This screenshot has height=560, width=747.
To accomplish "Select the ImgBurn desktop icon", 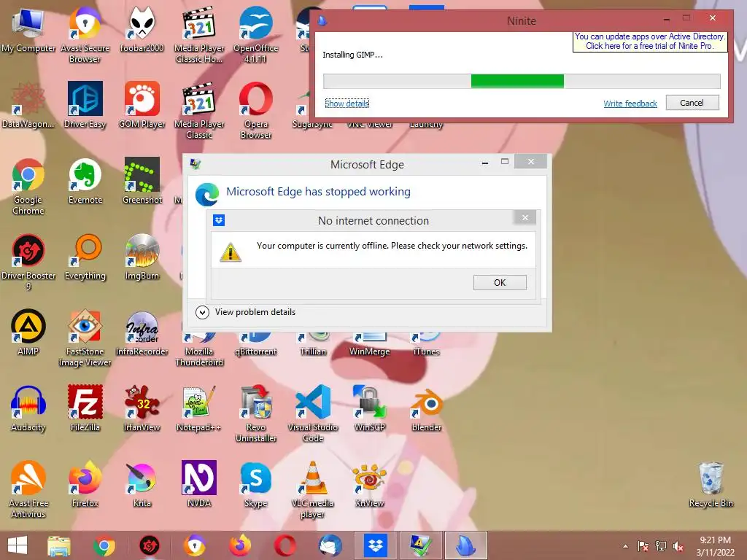I will click(x=142, y=257).
